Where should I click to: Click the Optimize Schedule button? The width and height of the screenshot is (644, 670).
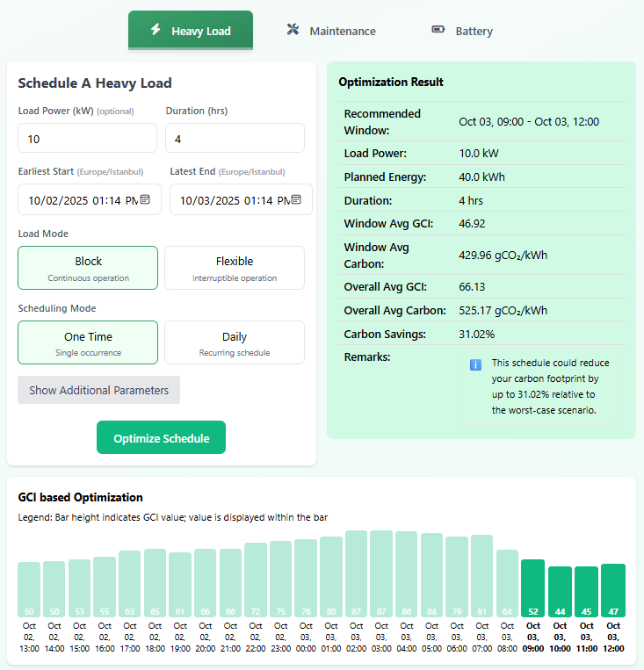click(x=161, y=438)
